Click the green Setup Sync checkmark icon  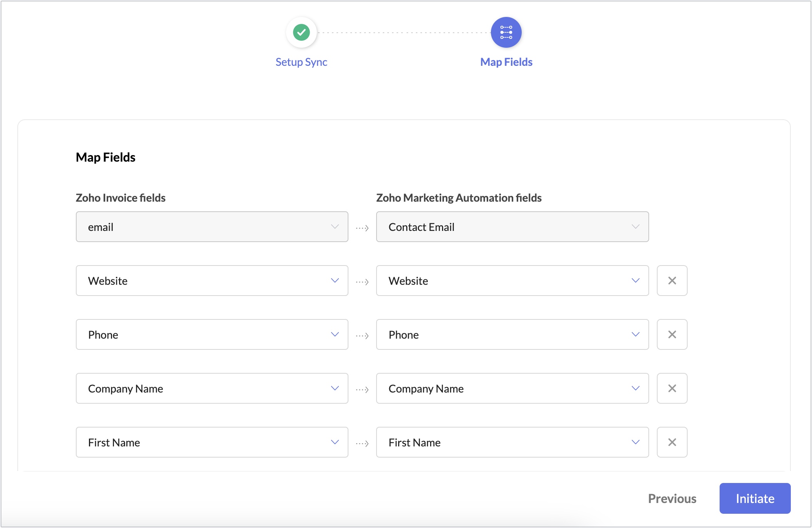pos(301,32)
